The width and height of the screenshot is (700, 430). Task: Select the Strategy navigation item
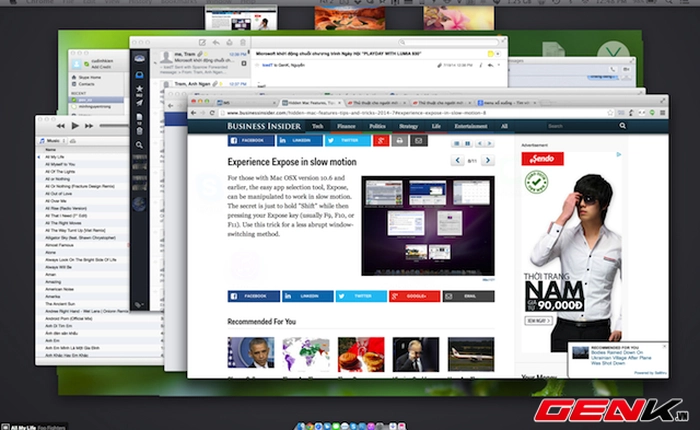coord(408,127)
